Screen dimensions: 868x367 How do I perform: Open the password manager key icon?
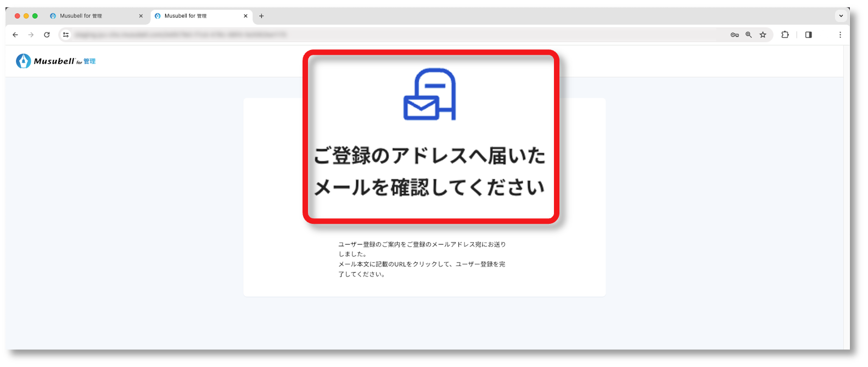(x=735, y=35)
